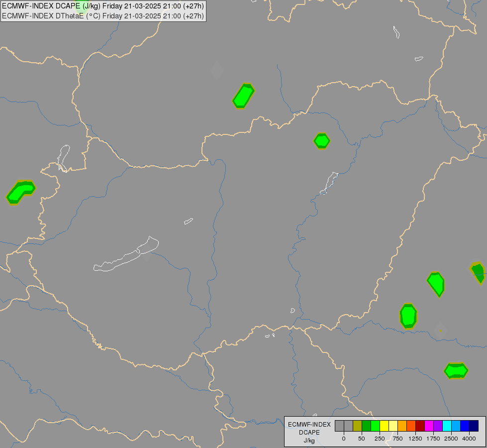487x448 pixels.
Task: Choose the amber orange legend swatch
Action: coord(402,426)
